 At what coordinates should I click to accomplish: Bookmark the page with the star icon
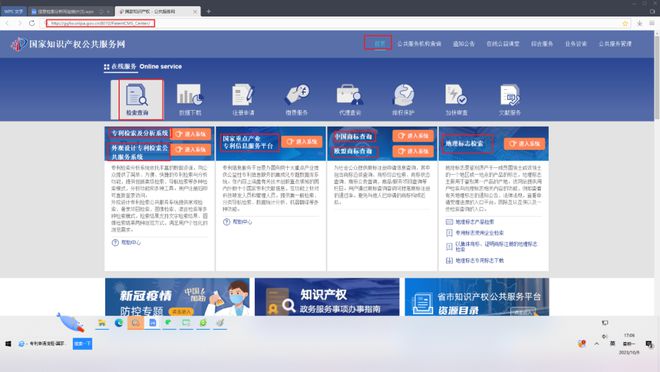coord(625,23)
